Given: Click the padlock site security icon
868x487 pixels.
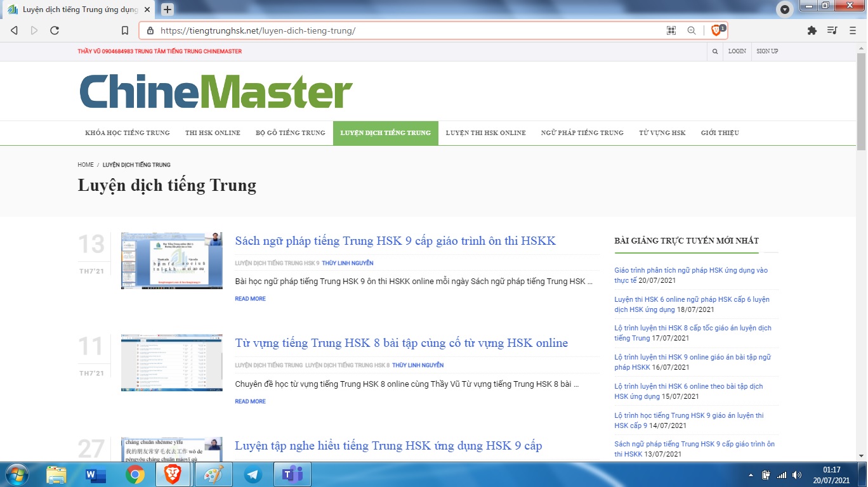Looking at the screenshot, I should pyautogui.click(x=150, y=30).
